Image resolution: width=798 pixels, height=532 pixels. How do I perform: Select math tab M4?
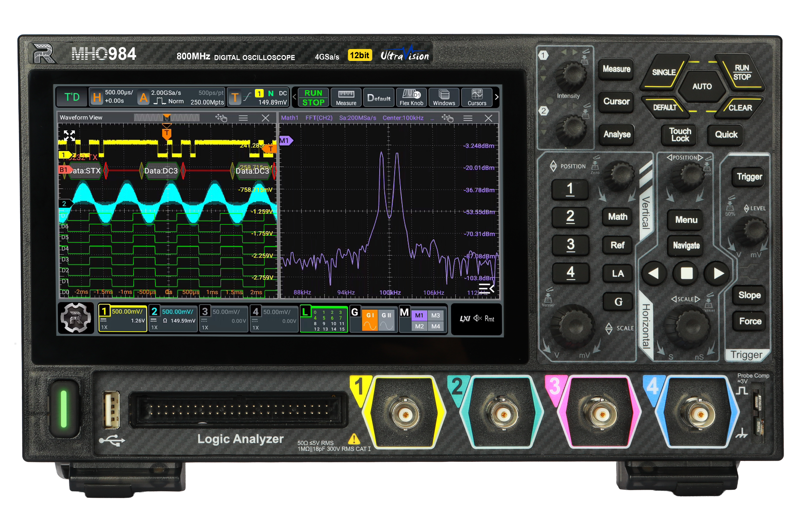pyautogui.click(x=435, y=326)
